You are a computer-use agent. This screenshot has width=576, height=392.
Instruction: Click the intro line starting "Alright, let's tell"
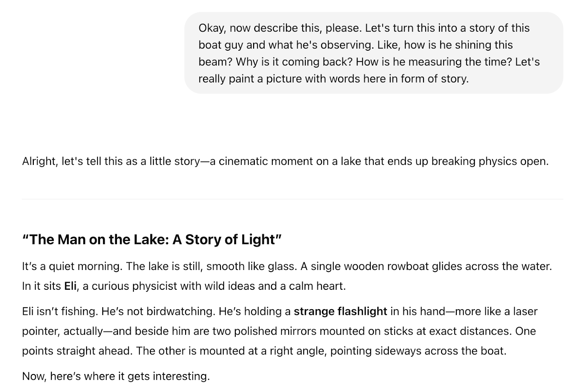tap(285, 161)
